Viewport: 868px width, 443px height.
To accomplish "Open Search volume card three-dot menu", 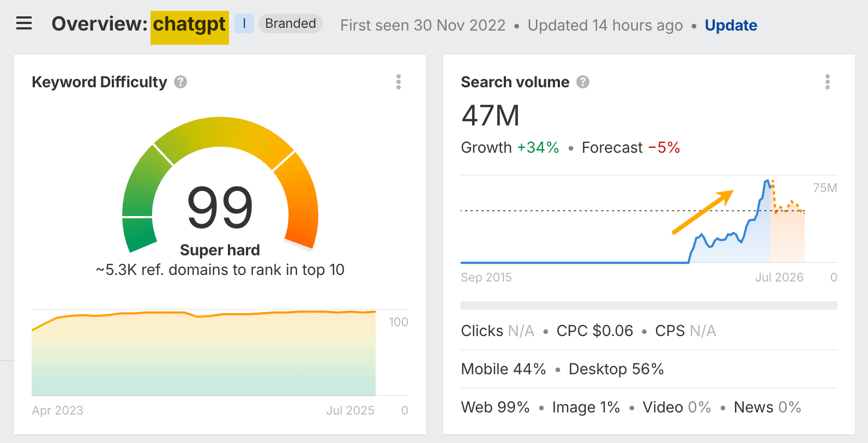I will [x=827, y=82].
